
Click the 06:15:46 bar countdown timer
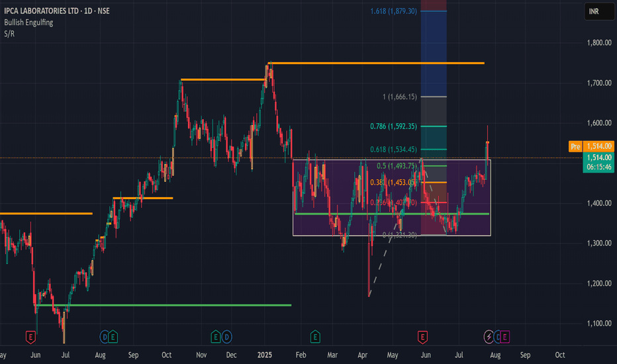coord(598,167)
